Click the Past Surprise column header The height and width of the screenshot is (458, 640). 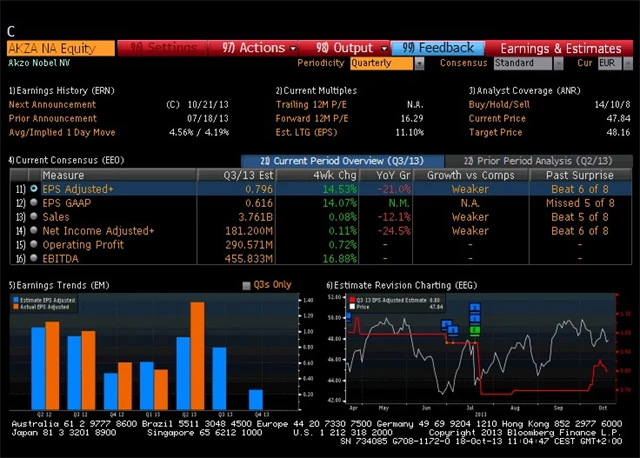(x=580, y=175)
